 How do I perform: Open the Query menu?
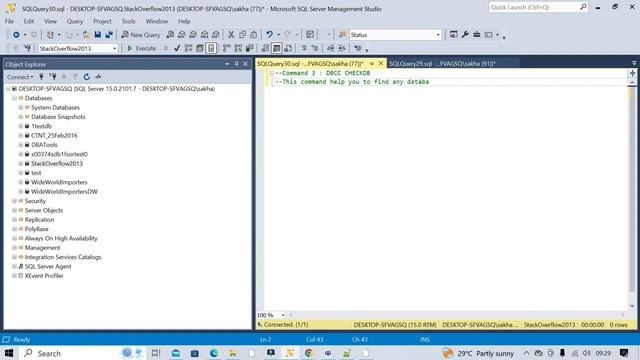[75, 21]
